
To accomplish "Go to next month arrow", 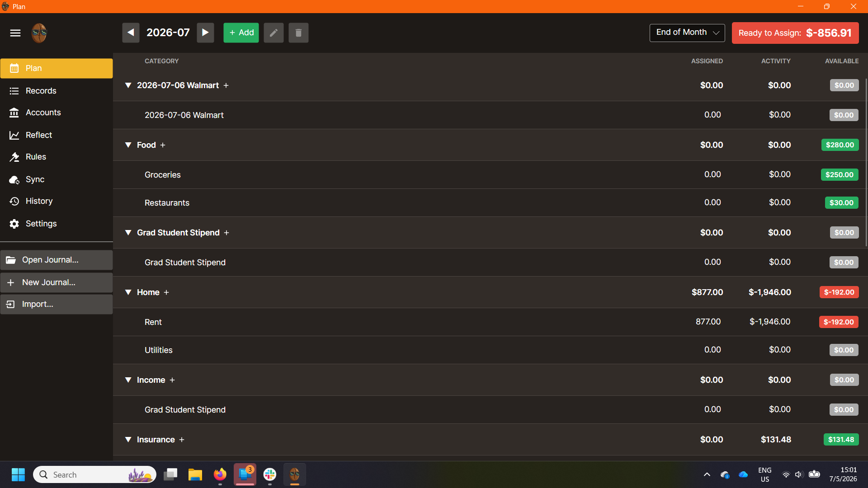I will (x=205, y=33).
